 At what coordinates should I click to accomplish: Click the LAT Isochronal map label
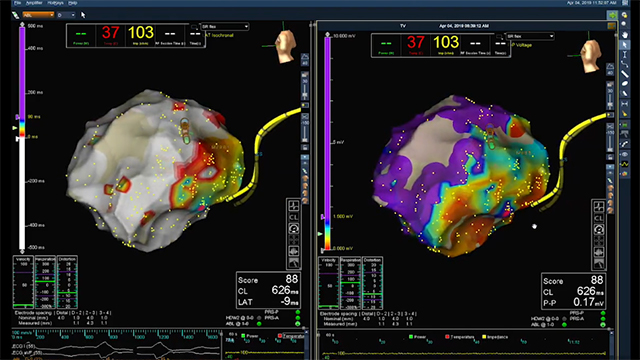(x=219, y=36)
